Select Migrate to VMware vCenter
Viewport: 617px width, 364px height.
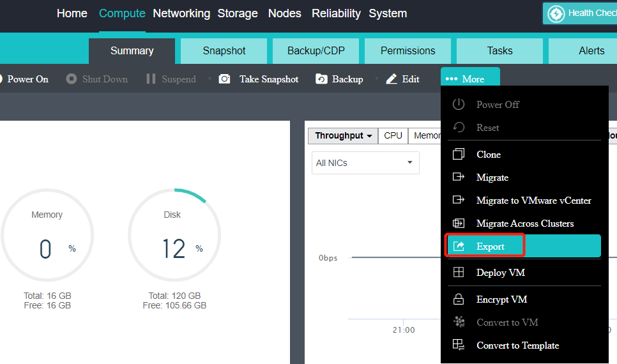pyautogui.click(x=533, y=201)
